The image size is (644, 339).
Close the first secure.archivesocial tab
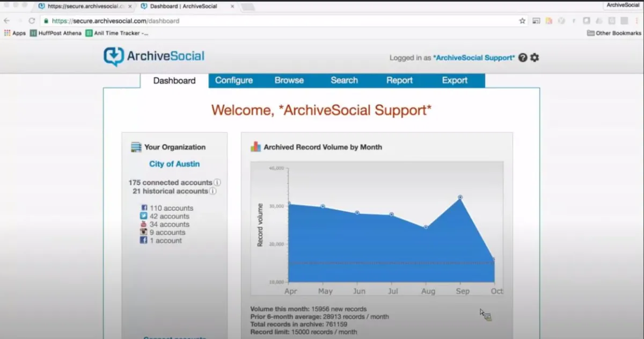(130, 6)
